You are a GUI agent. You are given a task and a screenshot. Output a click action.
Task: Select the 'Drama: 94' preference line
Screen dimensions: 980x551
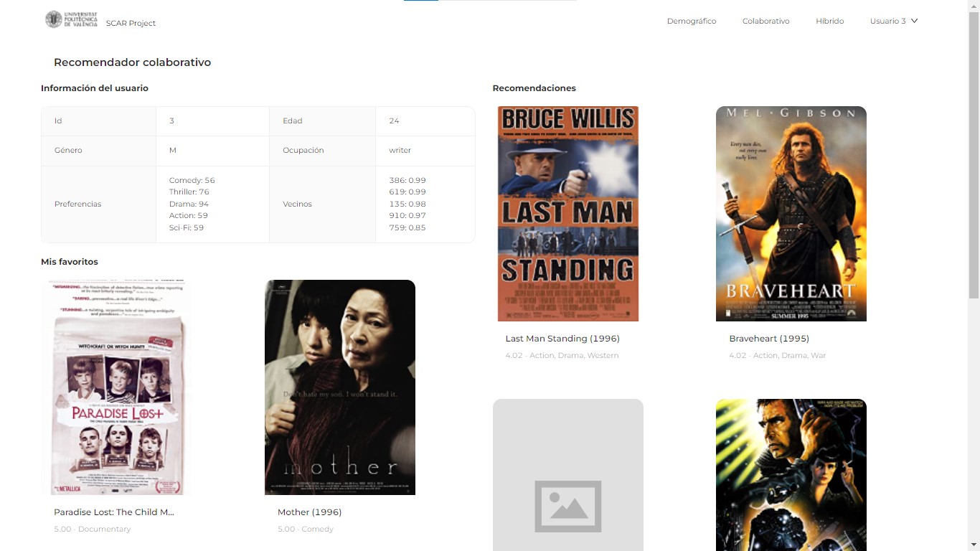(189, 204)
